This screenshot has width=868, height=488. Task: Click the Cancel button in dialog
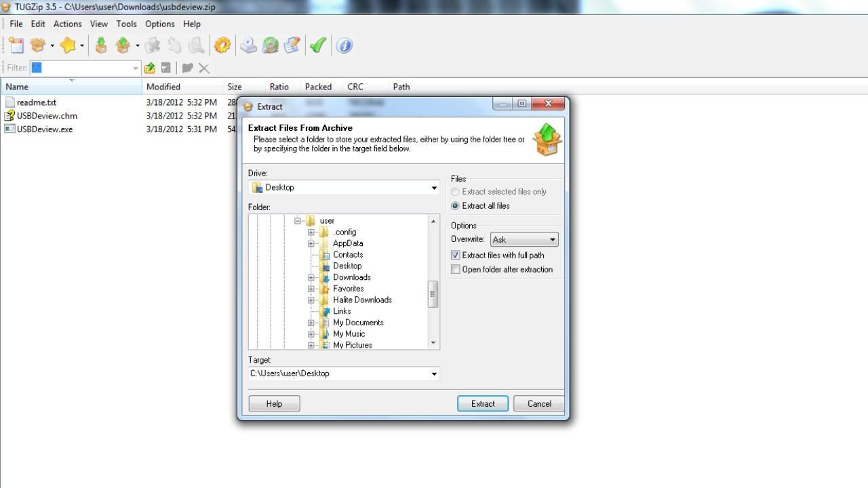tap(539, 403)
